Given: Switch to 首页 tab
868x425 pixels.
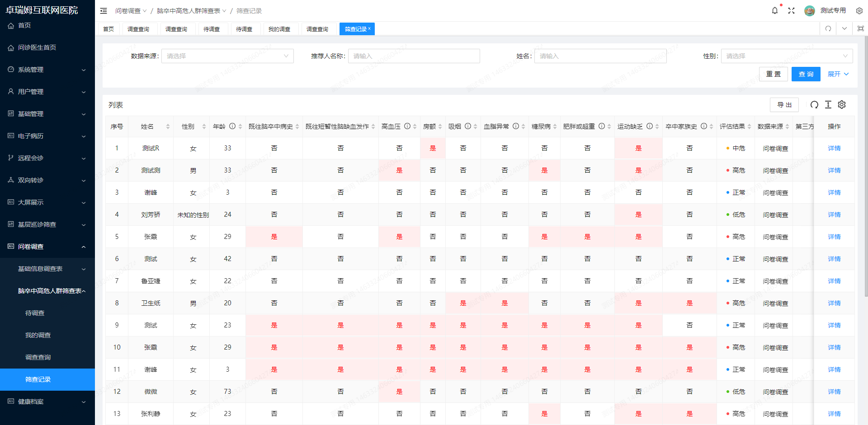Looking at the screenshot, I should [108, 29].
